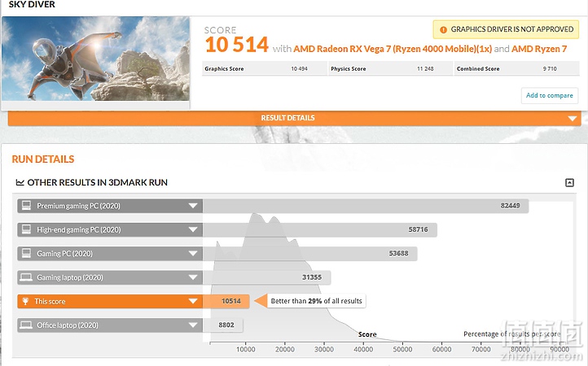Screen dimensions: 588x366
Task: Click the Add to compare button
Action: point(550,95)
